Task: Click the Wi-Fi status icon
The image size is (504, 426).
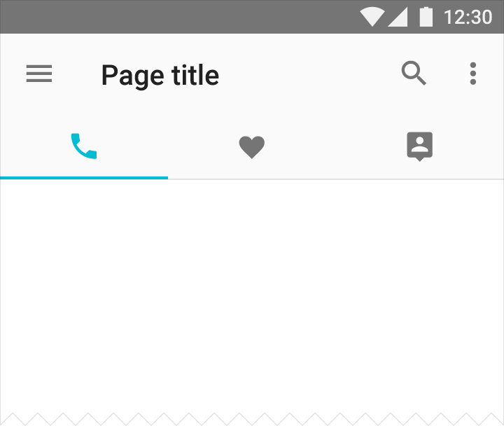Action: (x=372, y=17)
